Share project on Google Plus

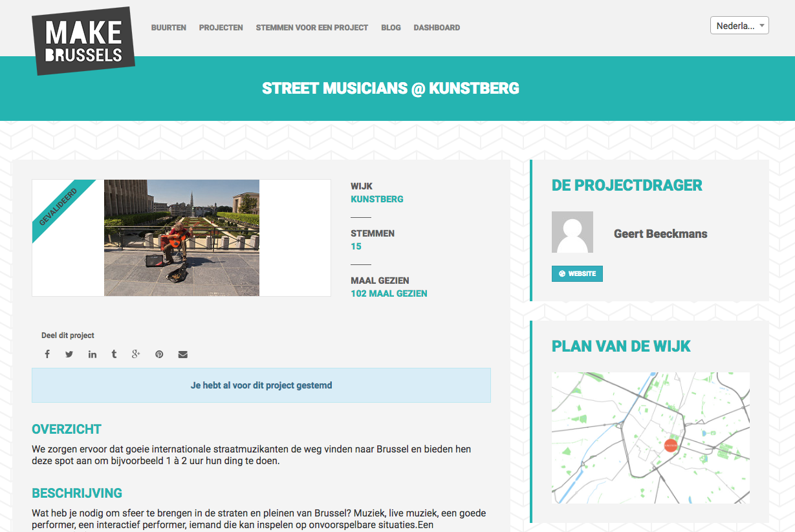(136, 354)
